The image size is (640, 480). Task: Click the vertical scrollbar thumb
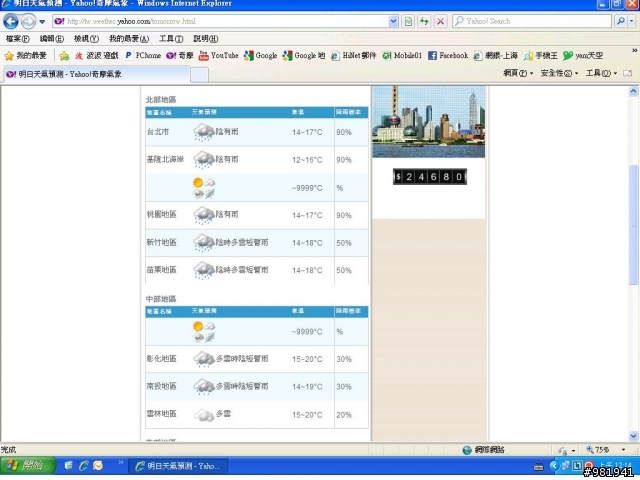(633, 224)
